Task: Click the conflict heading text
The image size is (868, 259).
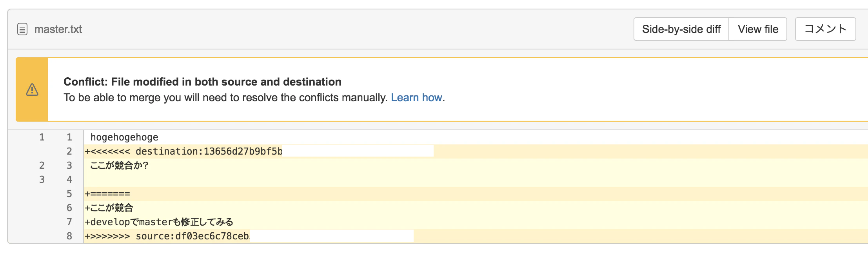Action: pyautogui.click(x=202, y=82)
